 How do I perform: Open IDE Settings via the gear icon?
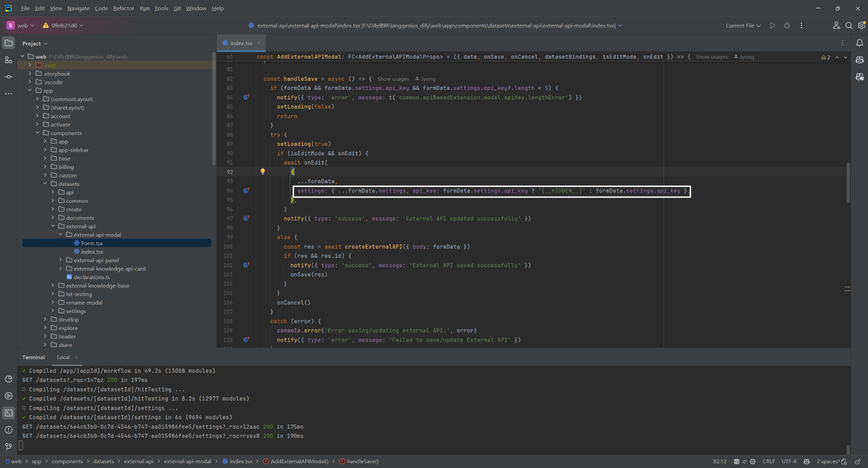tap(861, 25)
